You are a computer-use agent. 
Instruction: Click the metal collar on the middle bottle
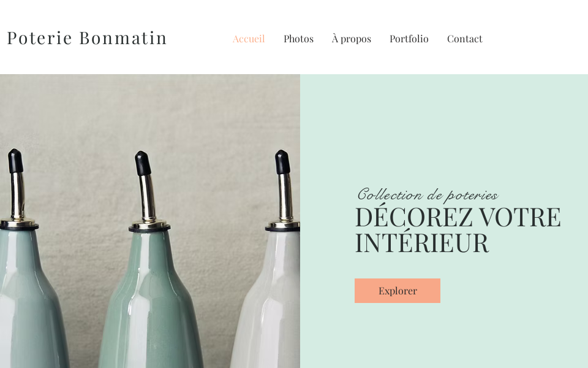click(x=149, y=225)
